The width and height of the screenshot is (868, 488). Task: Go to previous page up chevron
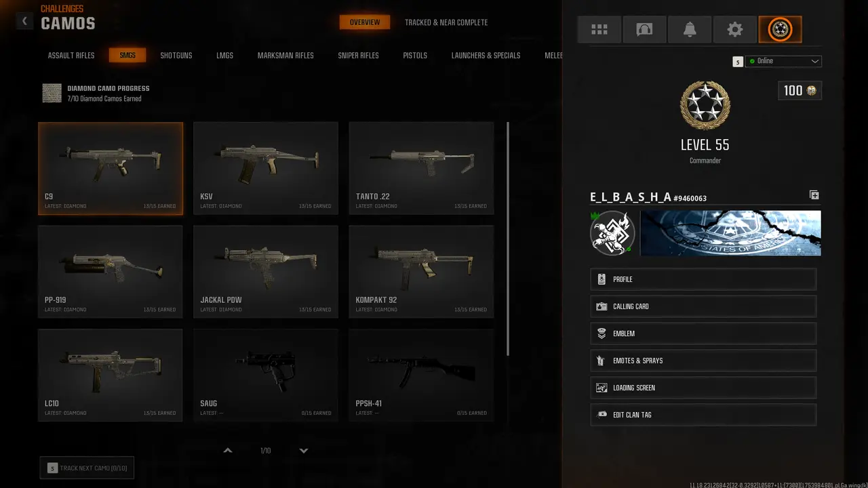(x=228, y=451)
